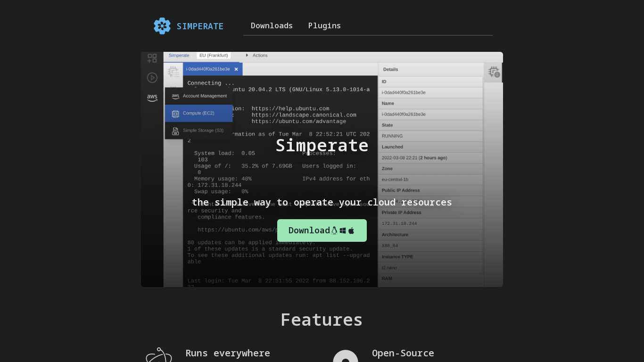Screen dimensions: 644x362
Task: Click the https://ubuntu.com/advantage terminal link
Action: pos(299,122)
